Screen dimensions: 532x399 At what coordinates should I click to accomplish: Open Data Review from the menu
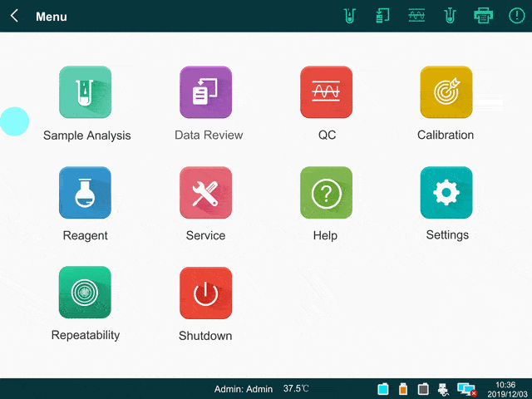click(206, 92)
